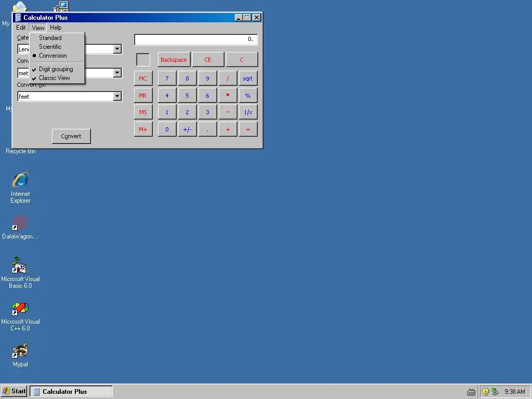Click the percent (%) key
532x399 pixels.
(248, 96)
